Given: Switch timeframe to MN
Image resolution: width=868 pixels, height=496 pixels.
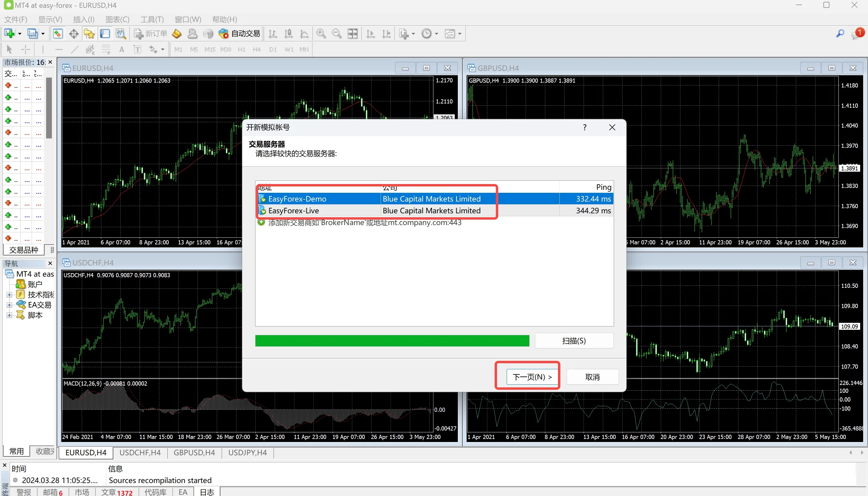Looking at the screenshot, I should click(x=304, y=50).
